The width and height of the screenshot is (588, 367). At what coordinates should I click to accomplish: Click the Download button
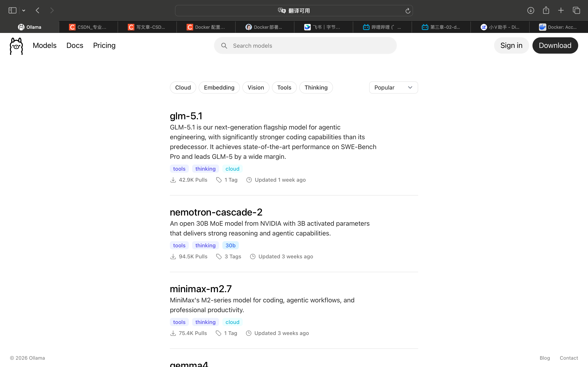[555, 45]
